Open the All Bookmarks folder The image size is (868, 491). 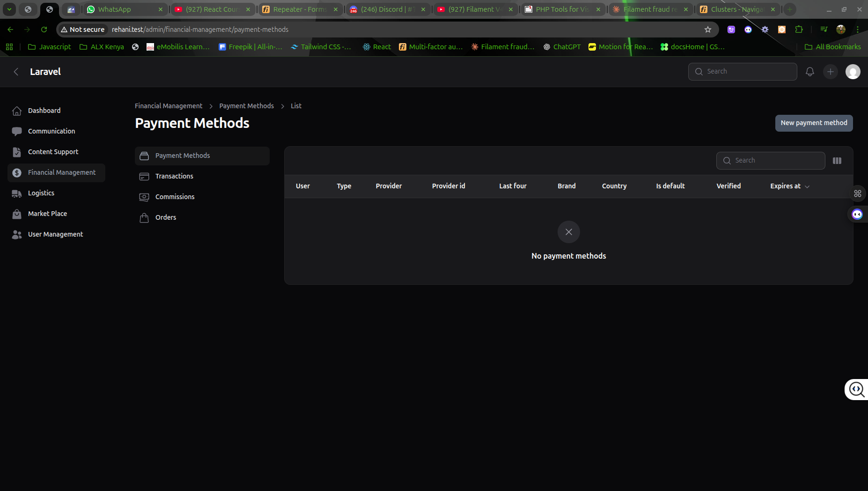[833, 47]
